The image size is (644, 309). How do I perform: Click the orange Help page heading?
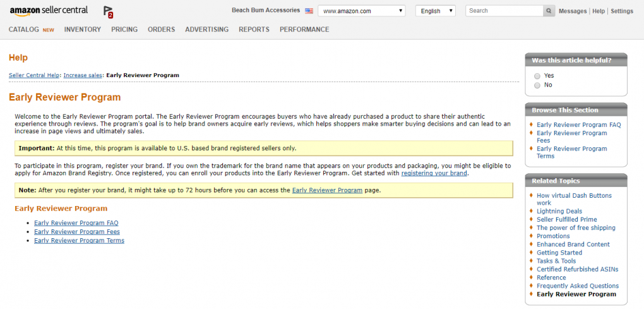18,58
